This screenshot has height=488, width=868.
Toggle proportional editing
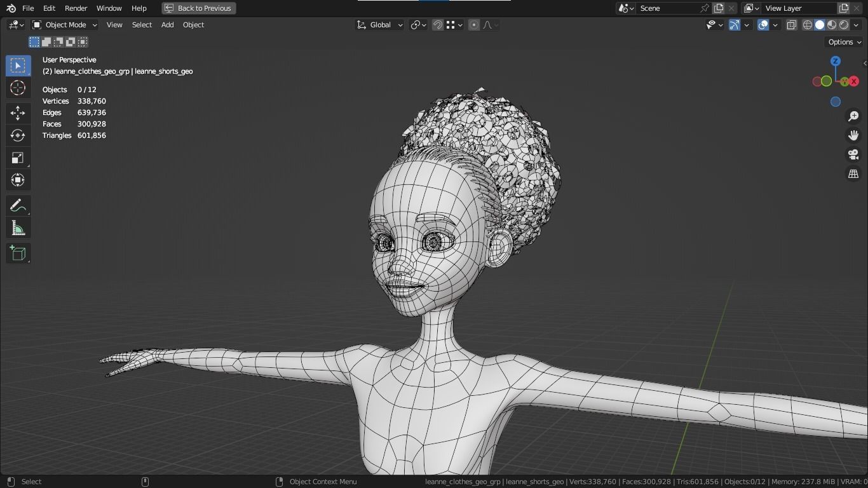[x=474, y=25]
